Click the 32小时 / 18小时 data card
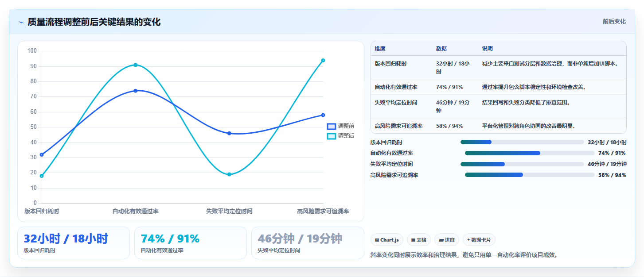Screen dimensions: 644x277 tap(74, 243)
